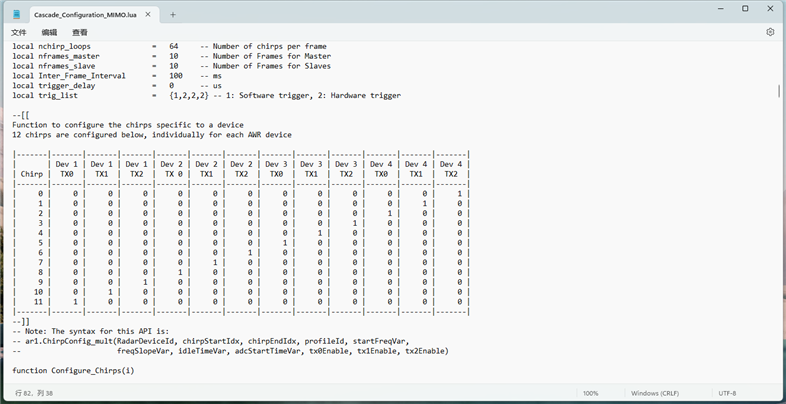Click the text 'local trigger_delay'
786x404 pixels.
pos(54,86)
